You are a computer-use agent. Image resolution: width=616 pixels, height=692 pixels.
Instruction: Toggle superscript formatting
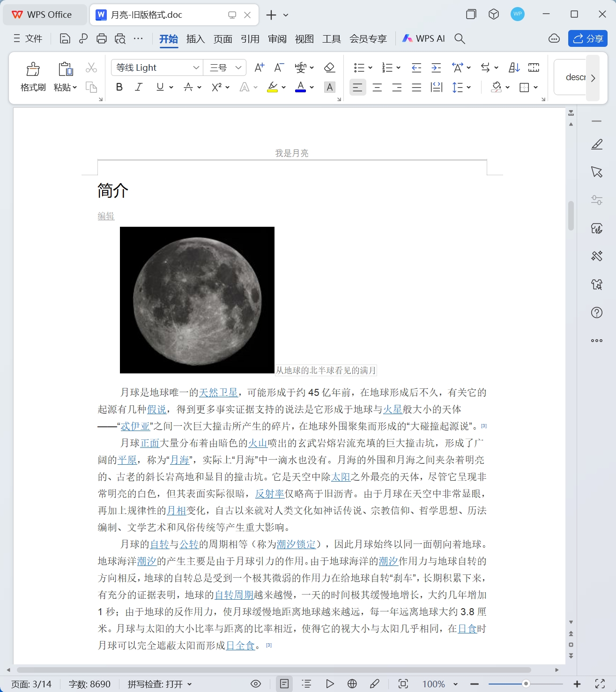(x=216, y=87)
